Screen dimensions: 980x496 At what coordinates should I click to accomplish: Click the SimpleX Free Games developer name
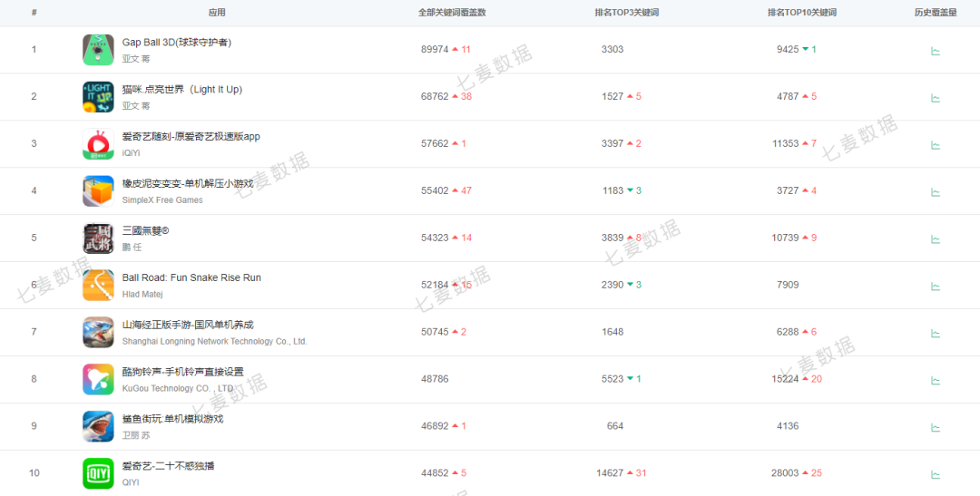point(162,199)
